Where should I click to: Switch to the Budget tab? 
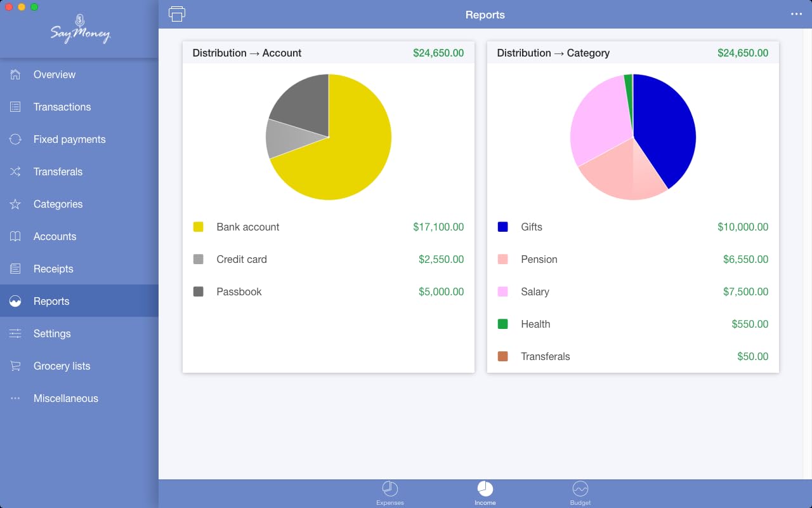580,493
